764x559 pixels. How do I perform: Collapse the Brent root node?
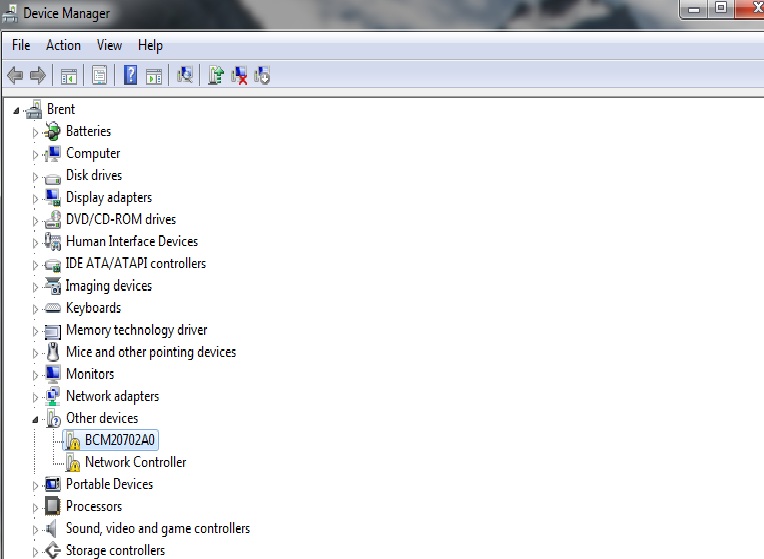[16, 111]
